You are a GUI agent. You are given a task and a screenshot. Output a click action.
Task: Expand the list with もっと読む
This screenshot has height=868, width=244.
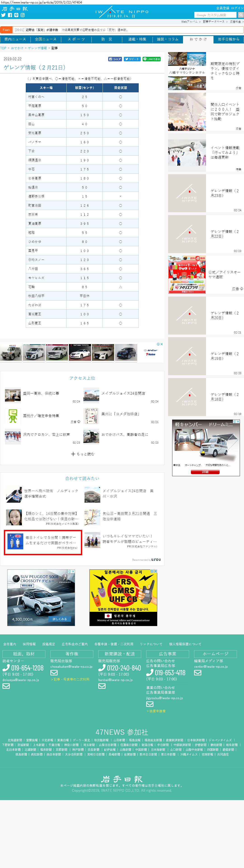(82, 454)
